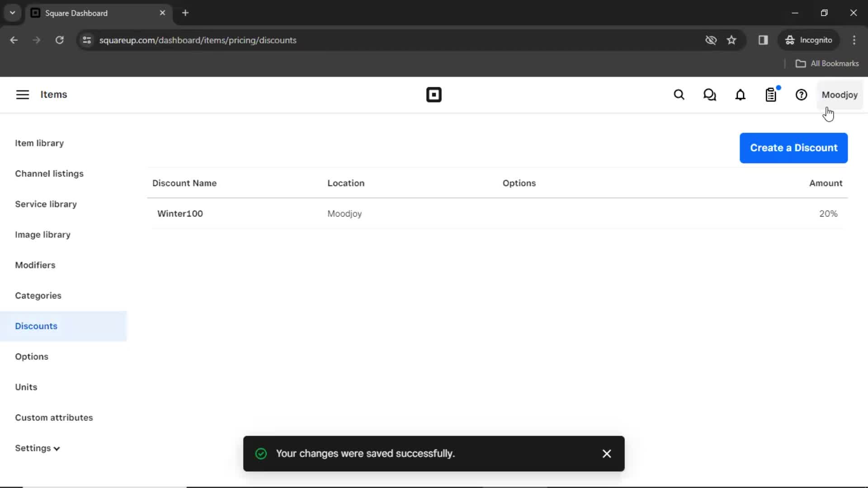Open the setup guide clipboard icon
The image size is (868, 488).
(771, 94)
